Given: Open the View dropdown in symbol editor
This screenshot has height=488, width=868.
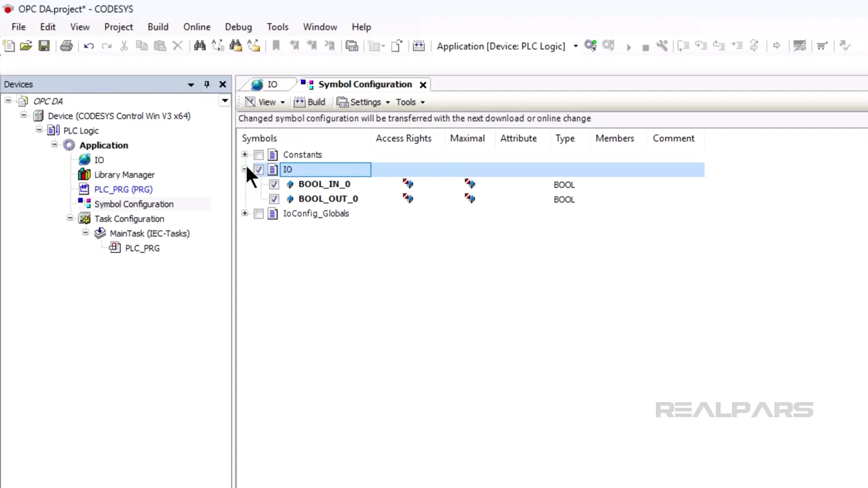Looking at the screenshot, I should [x=265, y=102].
